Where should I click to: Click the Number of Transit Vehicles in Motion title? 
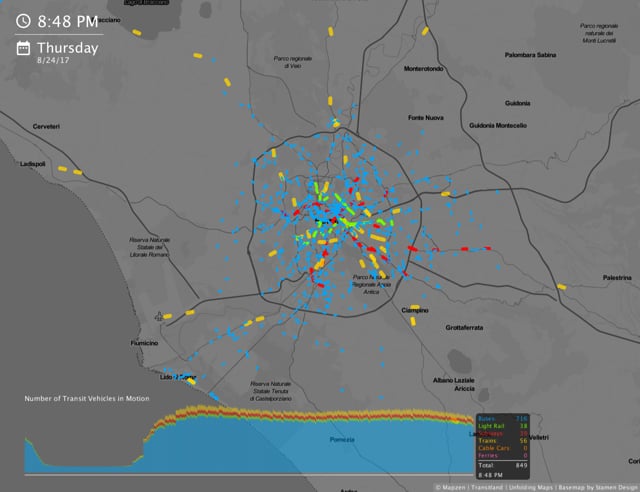87,398
